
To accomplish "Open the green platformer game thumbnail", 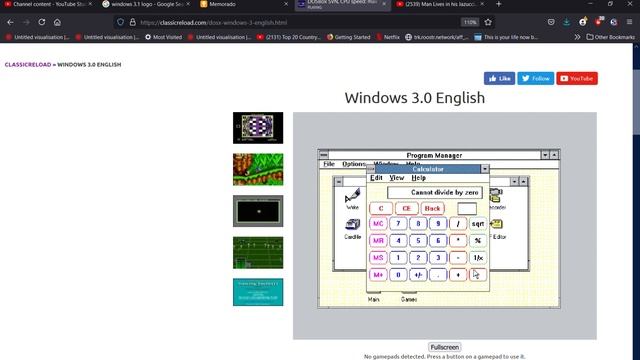I will pyautogui.click(x=258, y=169).
